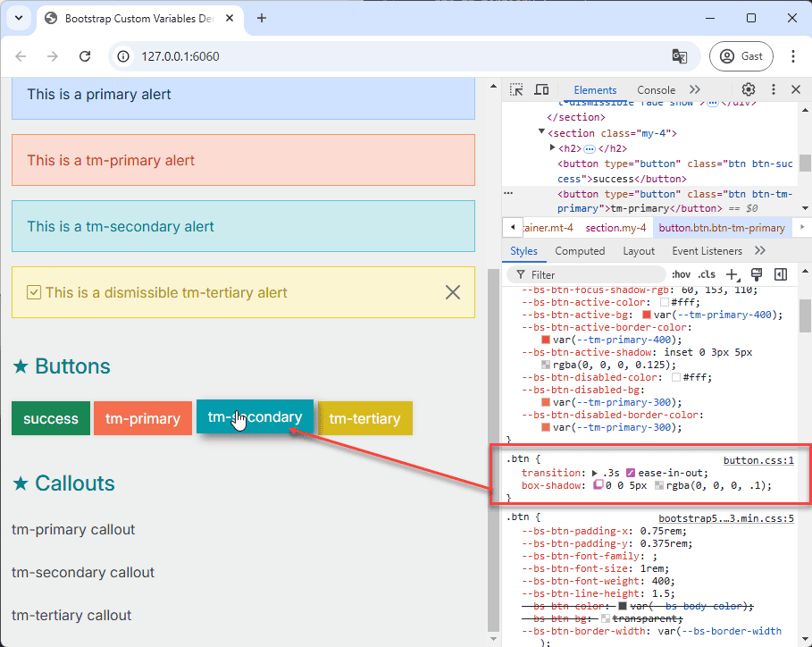Screen dimensions: 812x647
Task: Open button.css:1 source link
Action: (758, 460)
